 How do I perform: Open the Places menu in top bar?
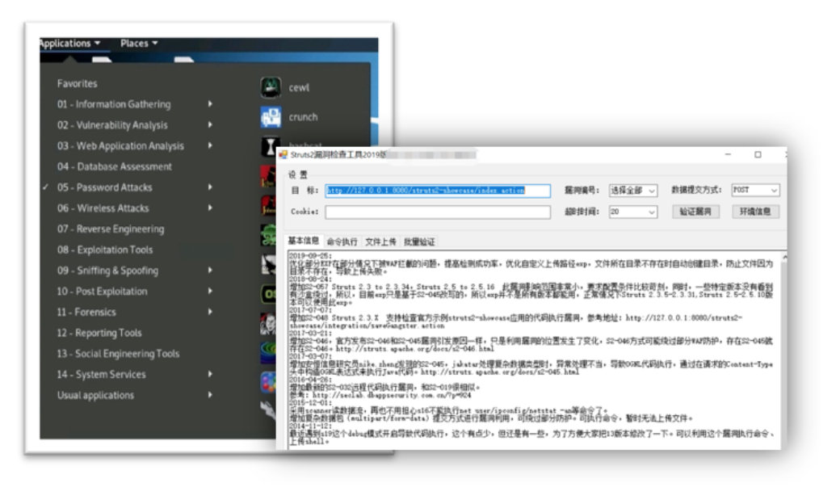tap(139, 44)
